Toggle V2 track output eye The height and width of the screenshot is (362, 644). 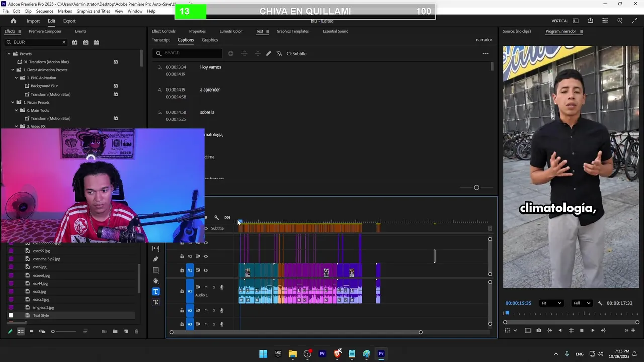(x=205, y=256)
